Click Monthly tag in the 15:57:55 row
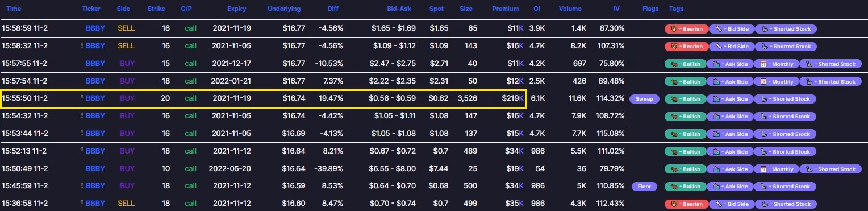The image size is (868, 211). pyautogui.click(x=778, y=64)
